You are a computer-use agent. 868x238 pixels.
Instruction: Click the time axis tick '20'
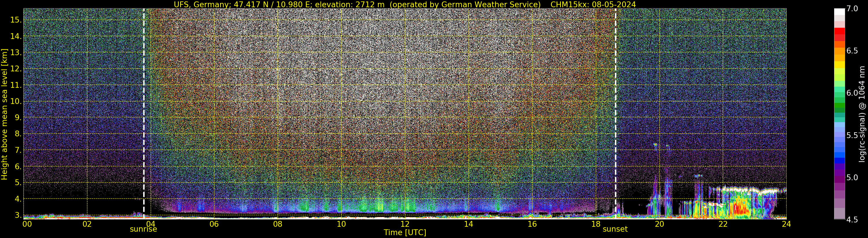659,224
